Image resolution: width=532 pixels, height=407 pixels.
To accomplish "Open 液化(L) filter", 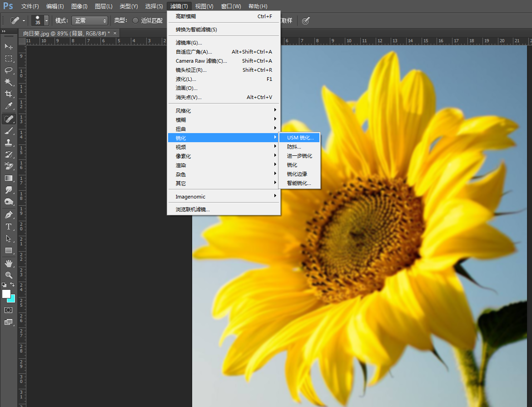I will (x=224, y=79).
